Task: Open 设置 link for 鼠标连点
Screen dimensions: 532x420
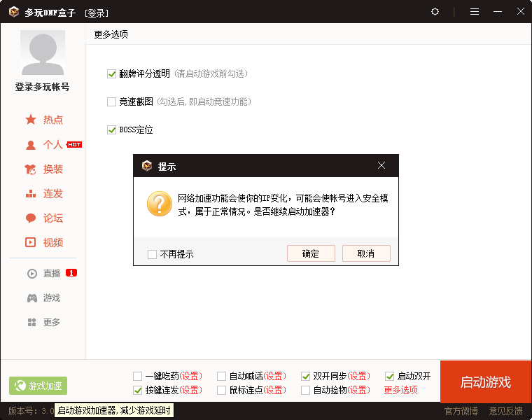Action: point(275,390)
